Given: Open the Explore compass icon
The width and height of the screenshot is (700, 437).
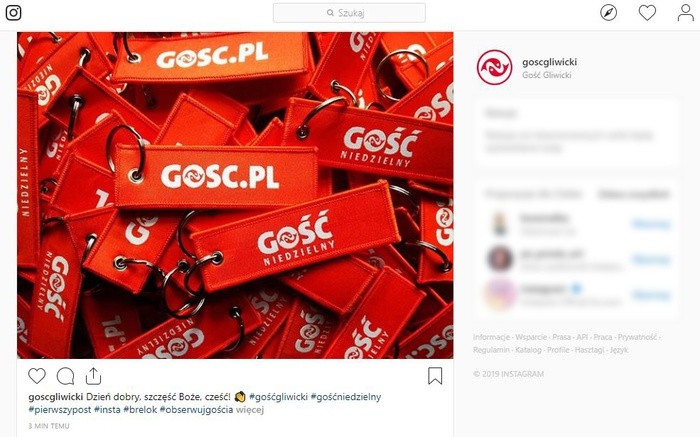Looking at the screenshot, I should (x=608, y=12).
